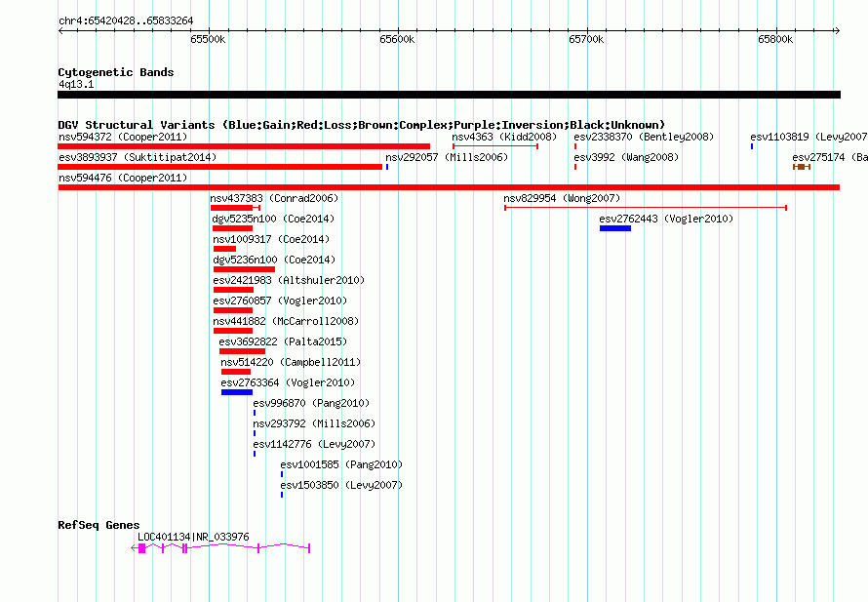Select nsv1009317 (Coe2014) variant label
This screenshot has width=868, height=602.
pos(271,239)
